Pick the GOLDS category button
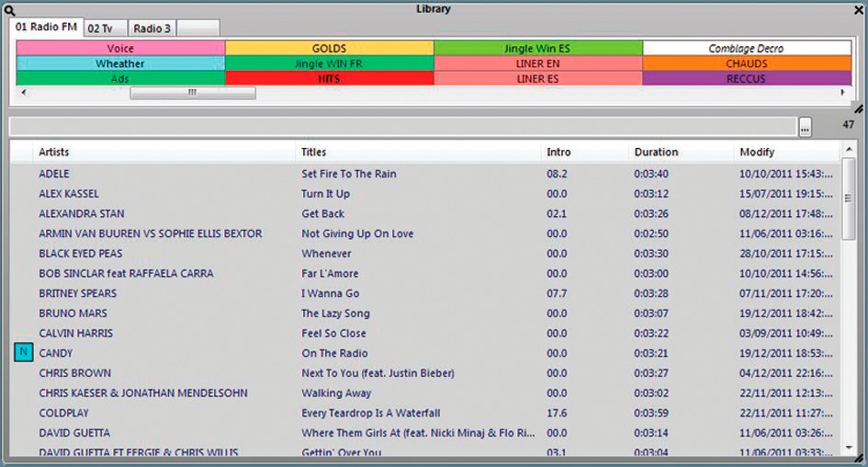Viewport: 868px width, 467px height. click(x=329, y=49)
